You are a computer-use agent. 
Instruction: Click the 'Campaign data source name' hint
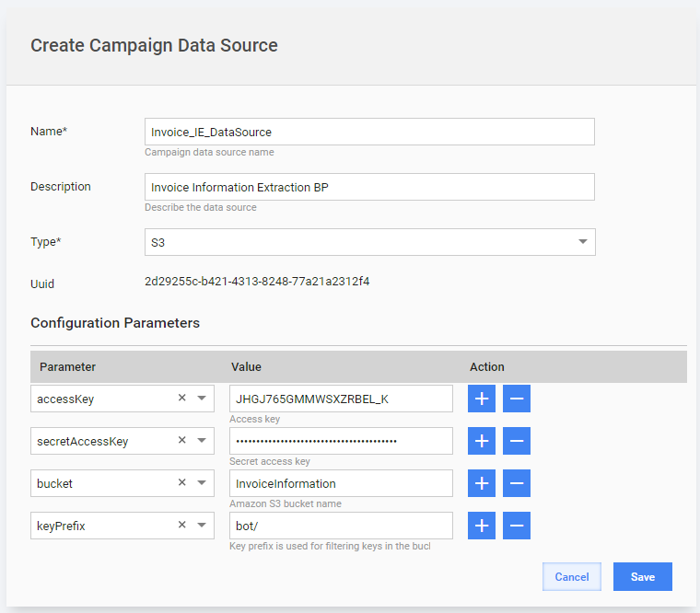point(209,152)
